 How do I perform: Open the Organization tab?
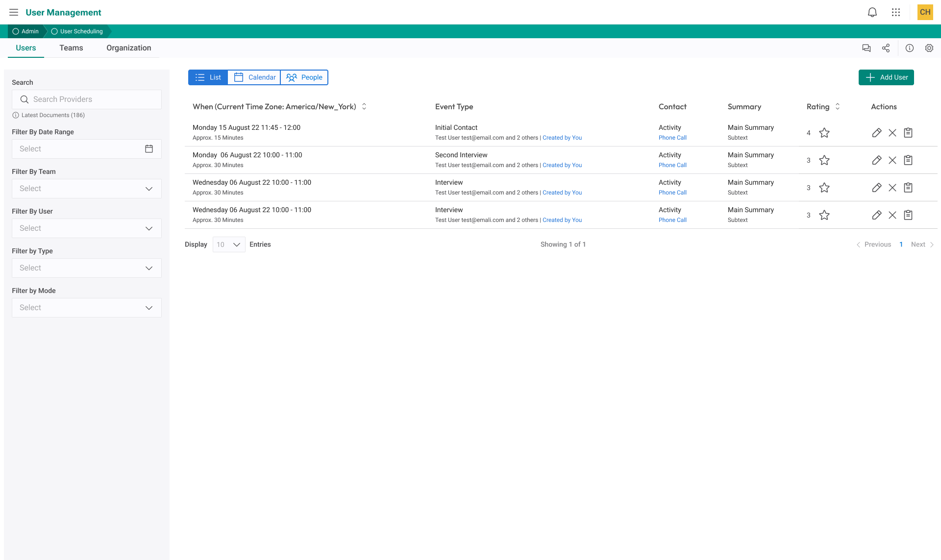[128, 48]
